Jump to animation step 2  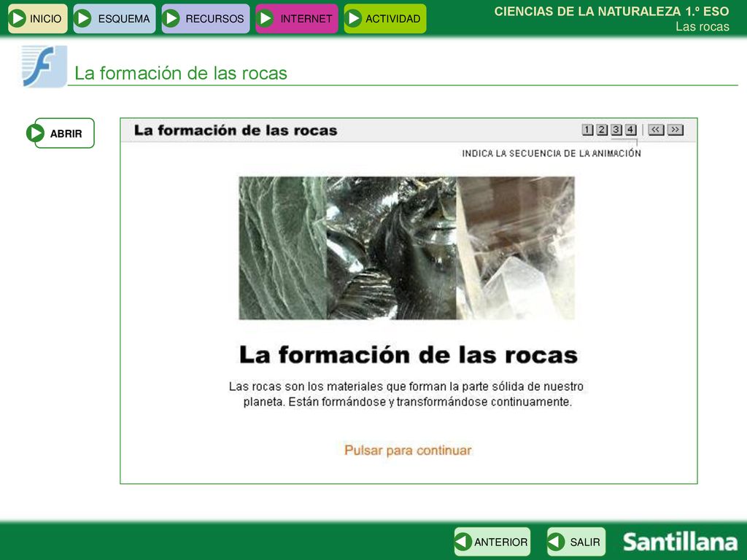[602, 130]
